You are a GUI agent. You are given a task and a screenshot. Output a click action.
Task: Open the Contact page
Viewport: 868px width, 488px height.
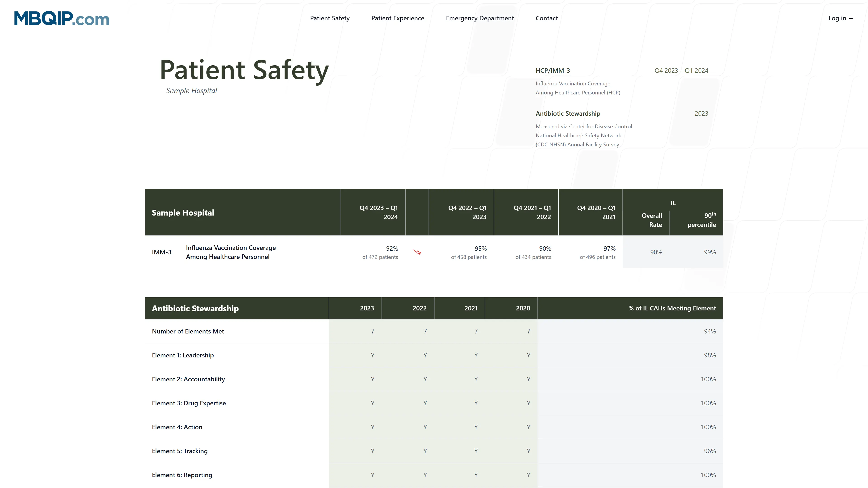tap(547, 18)
